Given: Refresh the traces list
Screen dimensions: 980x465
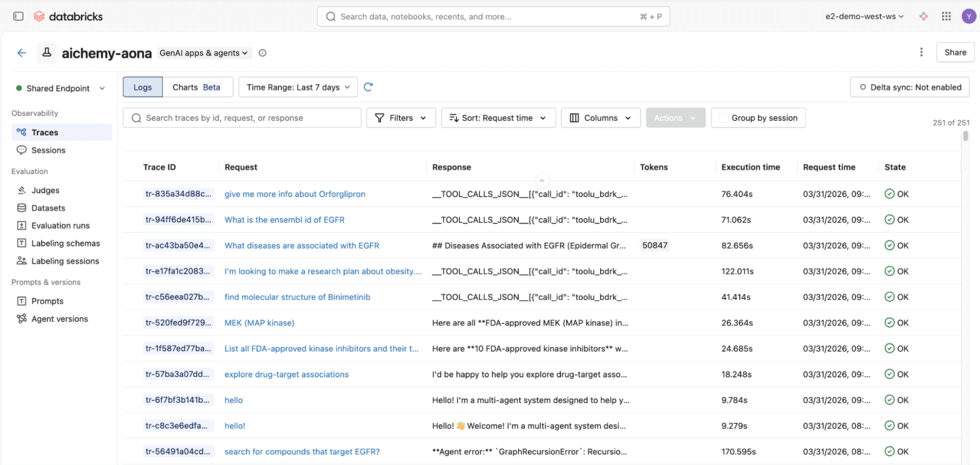Looking at the screenshot, I should pos(368,87).
